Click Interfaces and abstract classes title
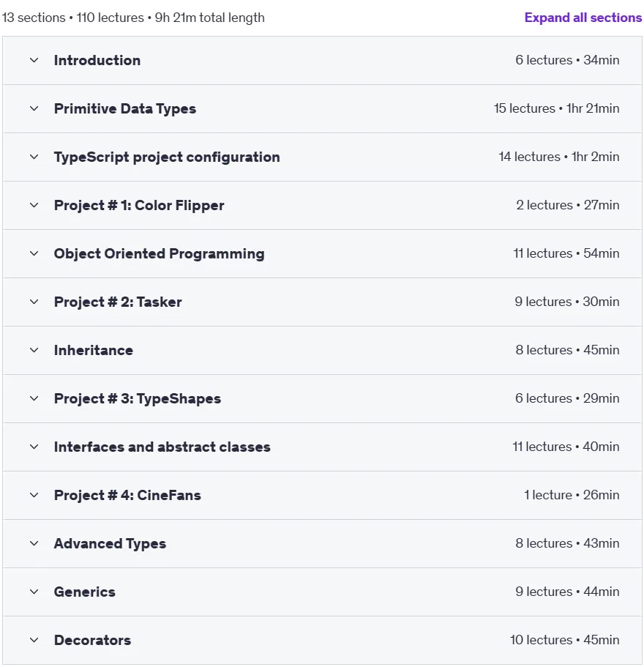The image size is (644, 667). (x=162, y=447)
